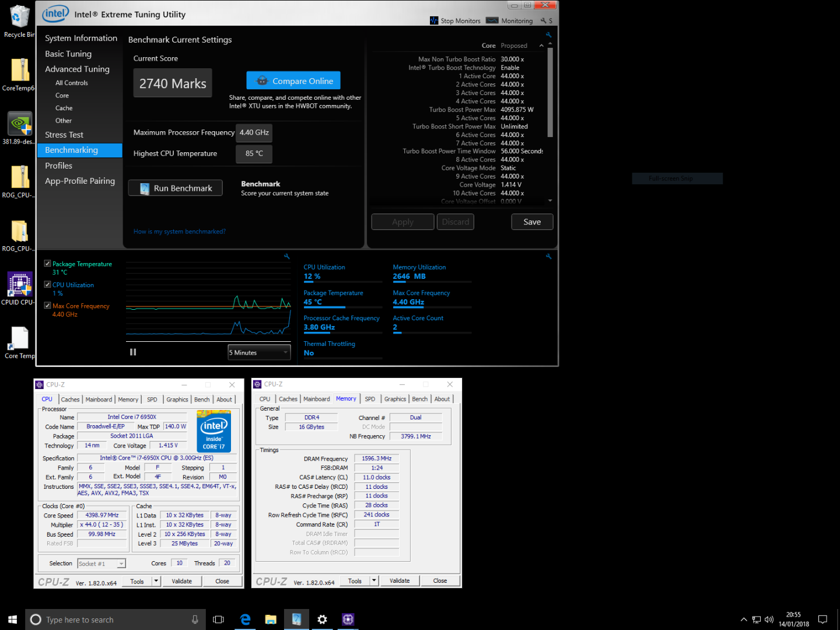
Task: Select All Controls under Advanced Tuning
Action: [72, 83]
